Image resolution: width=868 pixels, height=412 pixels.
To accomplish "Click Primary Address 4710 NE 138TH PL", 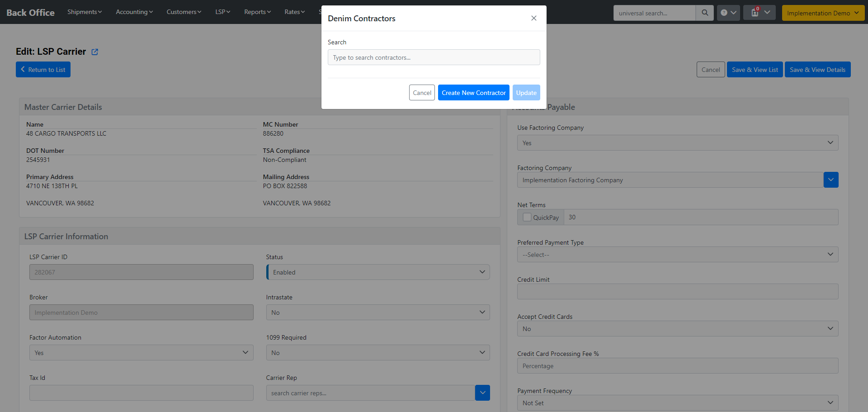I will (52, 186).
